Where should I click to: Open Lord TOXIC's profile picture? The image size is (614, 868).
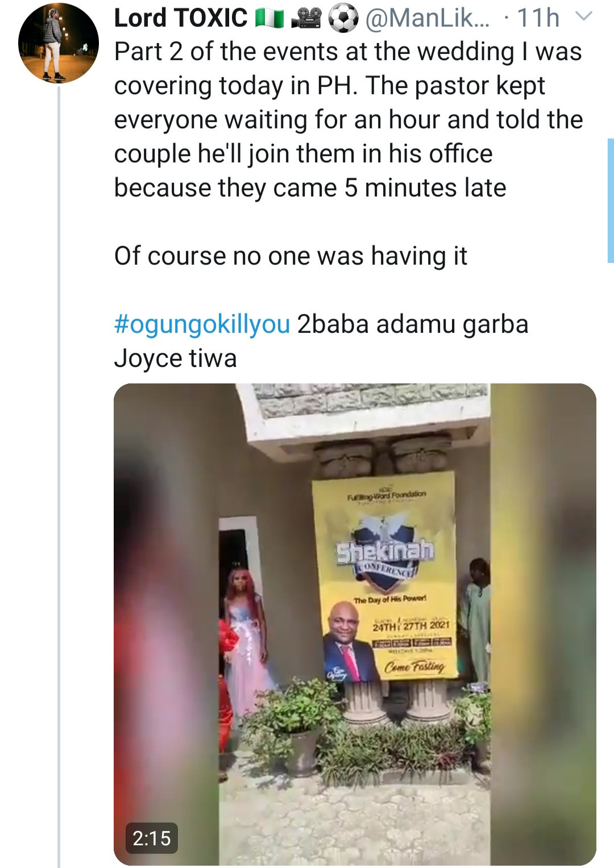click(x=58, y=44)
